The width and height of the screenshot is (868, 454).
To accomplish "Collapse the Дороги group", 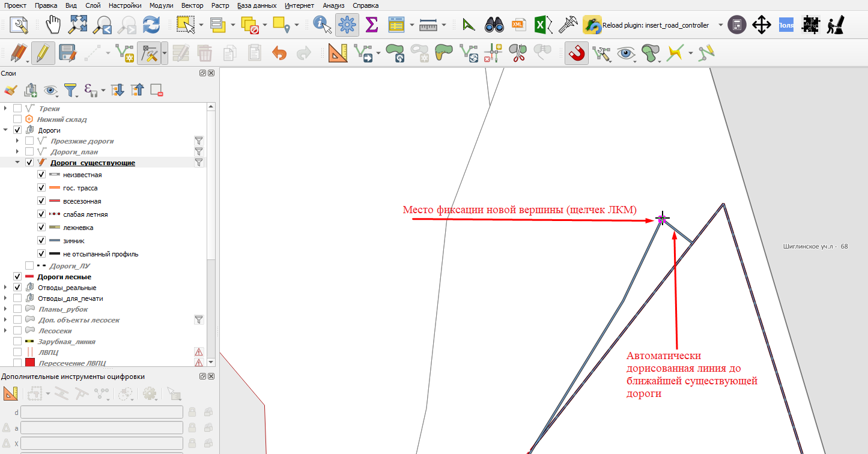I will (5, 130).
